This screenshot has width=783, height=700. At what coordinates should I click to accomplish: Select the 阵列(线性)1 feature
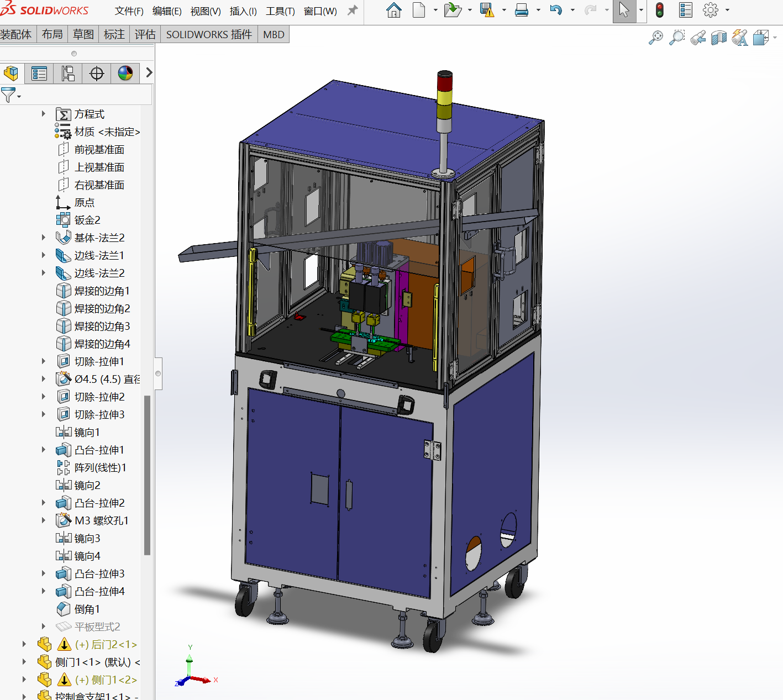pos(100,467)
